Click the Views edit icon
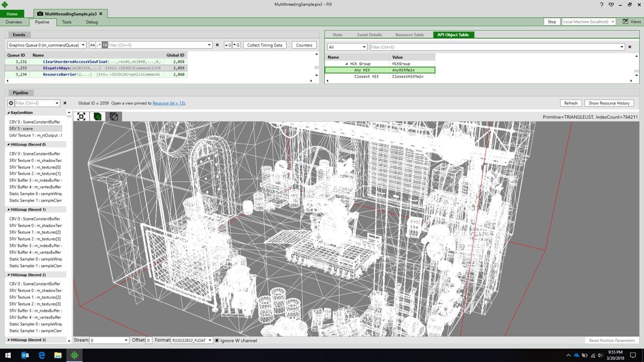The width and height of the screenshot is (644, 362). click(626, 22)
